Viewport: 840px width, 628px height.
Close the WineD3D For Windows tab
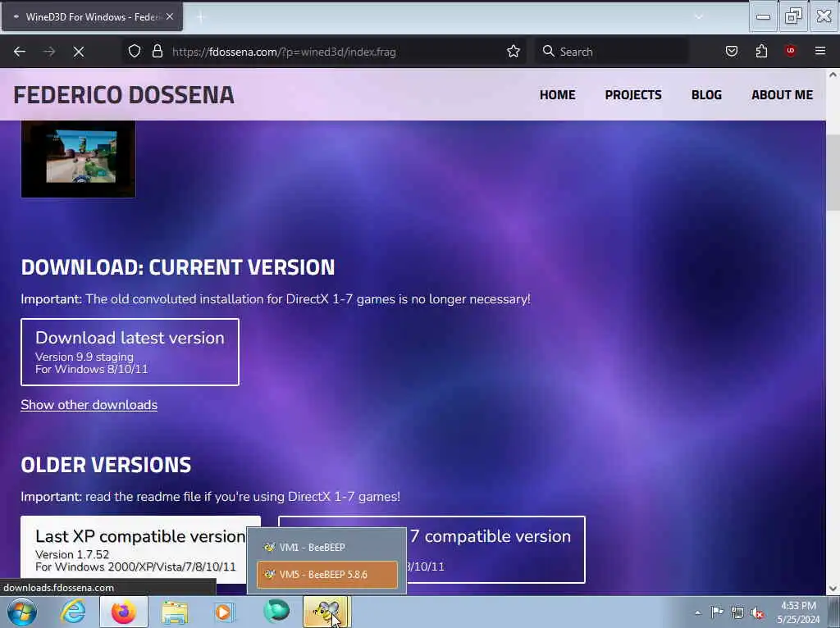[x=170, y=16]
